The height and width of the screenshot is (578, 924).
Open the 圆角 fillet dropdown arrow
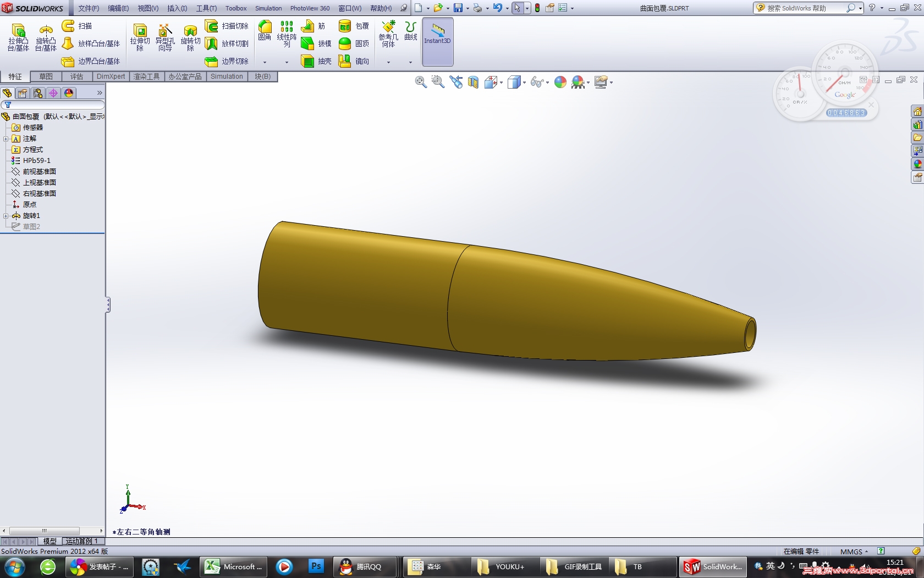[x=265, y=62]
